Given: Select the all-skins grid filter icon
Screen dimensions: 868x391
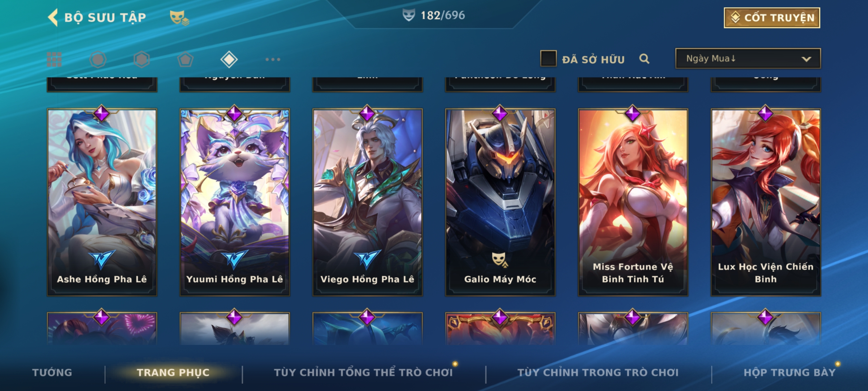Looking at the screenshot, I should [x=54, y=59].
